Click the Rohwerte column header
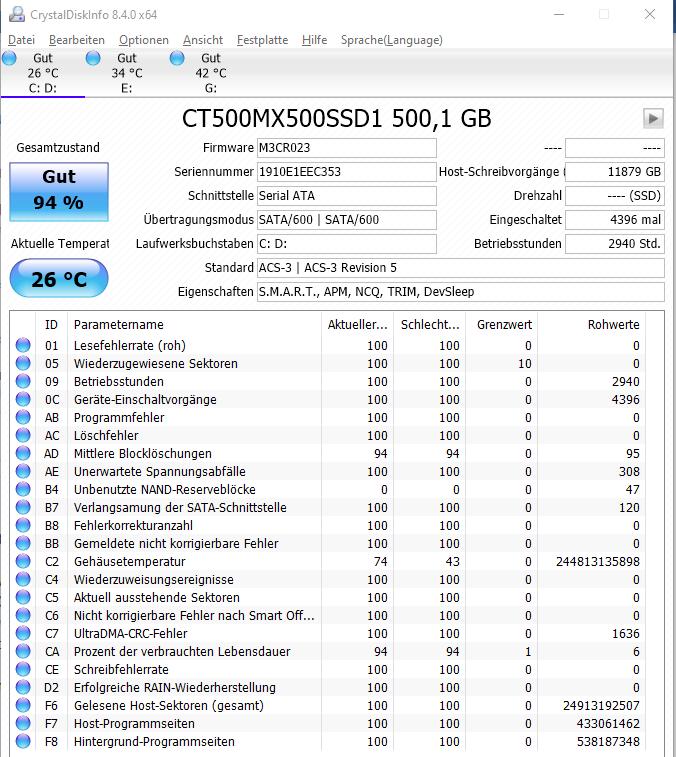676x757 pixels. (591, 324)
